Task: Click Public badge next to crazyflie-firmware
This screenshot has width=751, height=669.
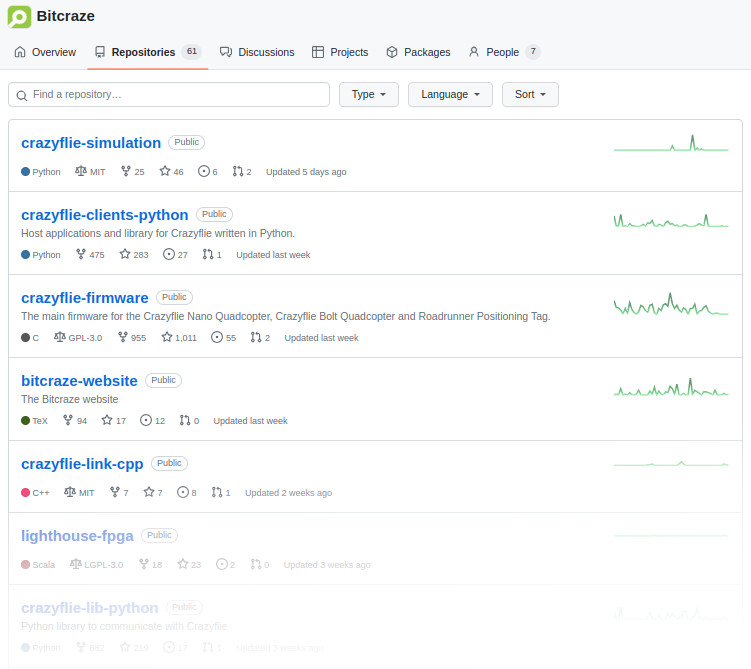Action: point(174,297)
